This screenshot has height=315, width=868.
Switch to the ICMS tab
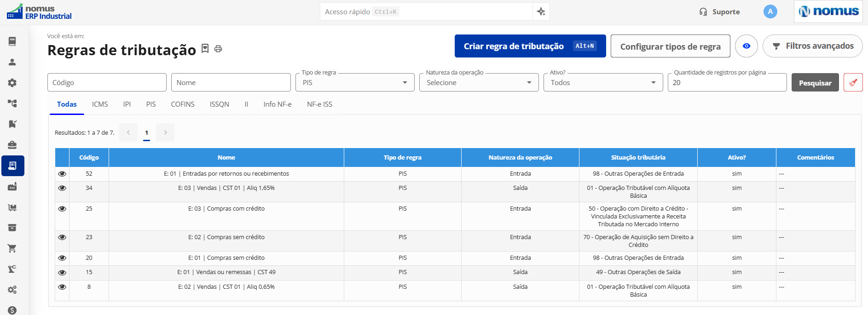tap(100, 104)
